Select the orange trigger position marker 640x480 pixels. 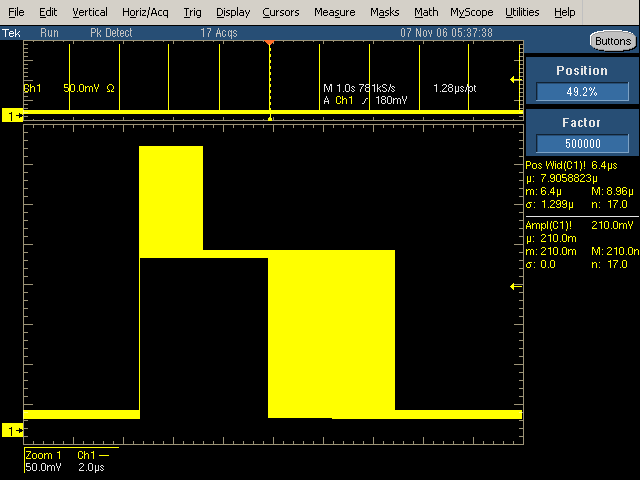269,42
